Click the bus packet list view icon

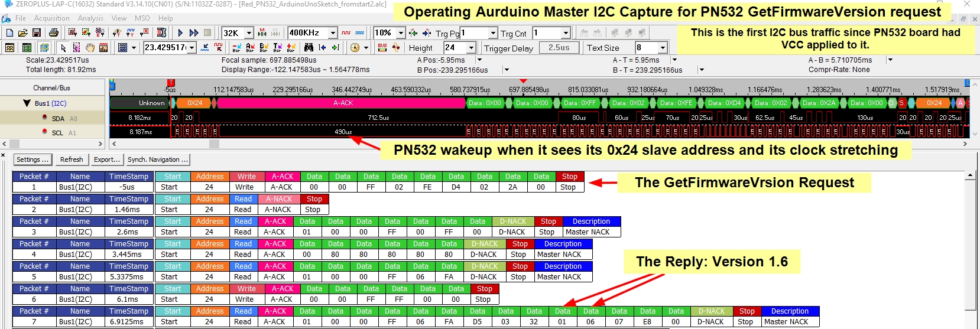tap(27, 47)
